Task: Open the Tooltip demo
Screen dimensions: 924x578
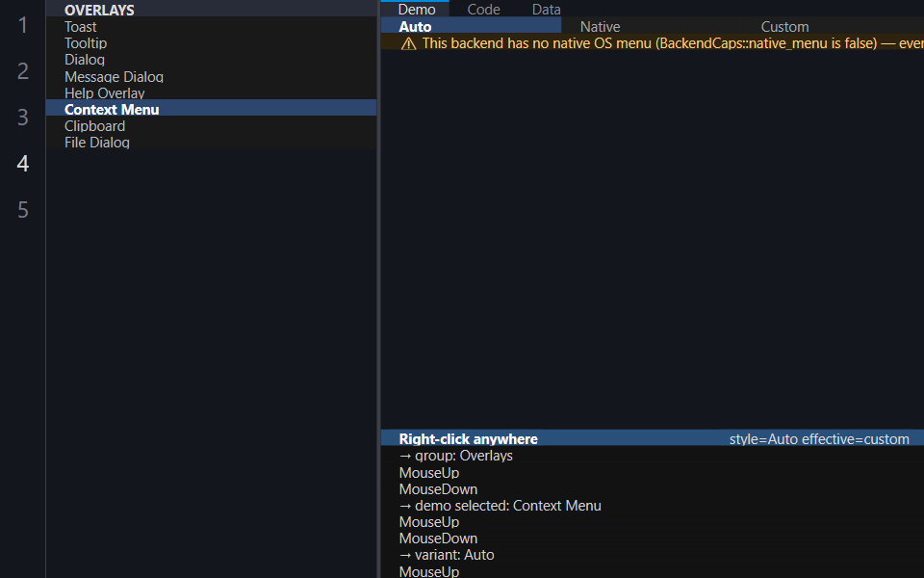Action: pyautogui.click(x=211, y=43)
